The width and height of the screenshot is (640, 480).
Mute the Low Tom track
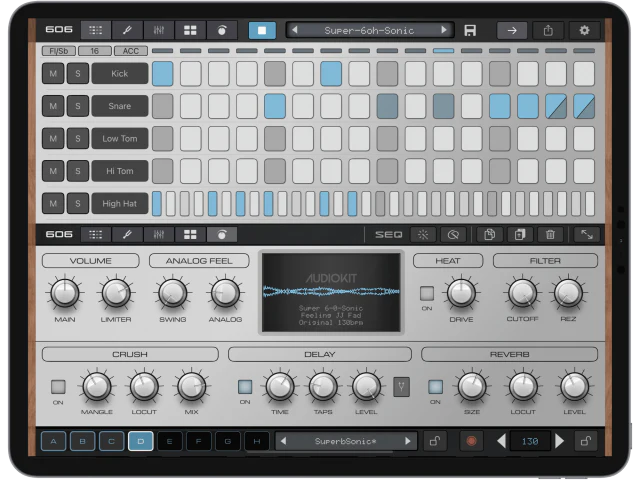(x=53, y=138)
